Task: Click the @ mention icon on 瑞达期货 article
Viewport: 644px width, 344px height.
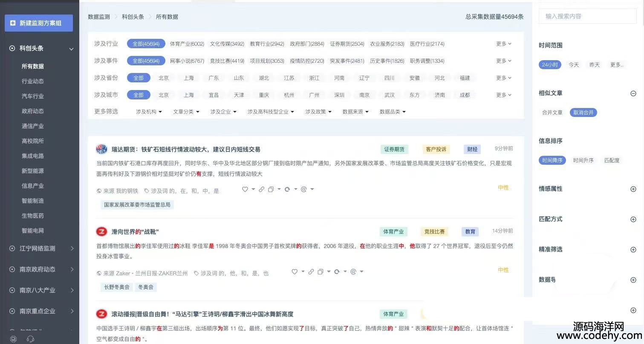Action: [x=304, y=189]
